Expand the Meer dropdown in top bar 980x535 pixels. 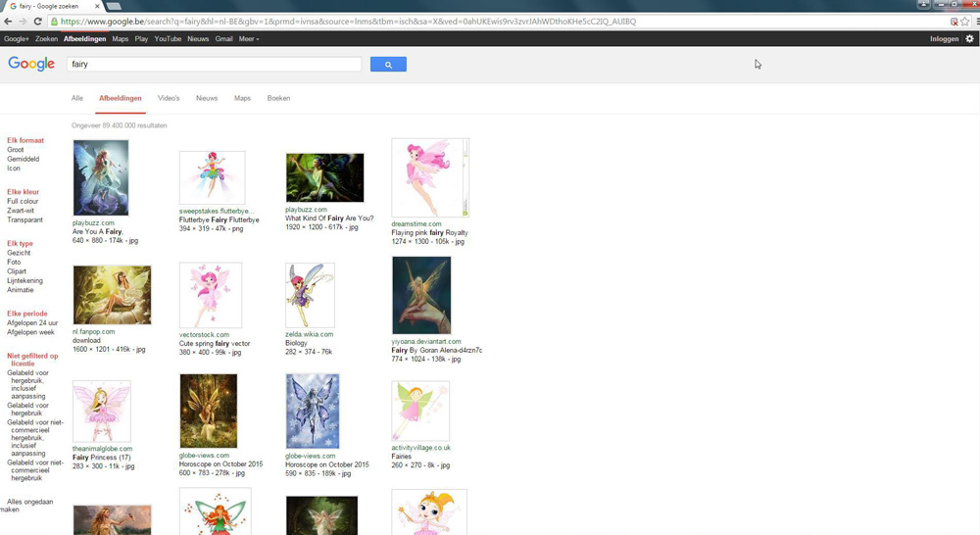(249, 39)
